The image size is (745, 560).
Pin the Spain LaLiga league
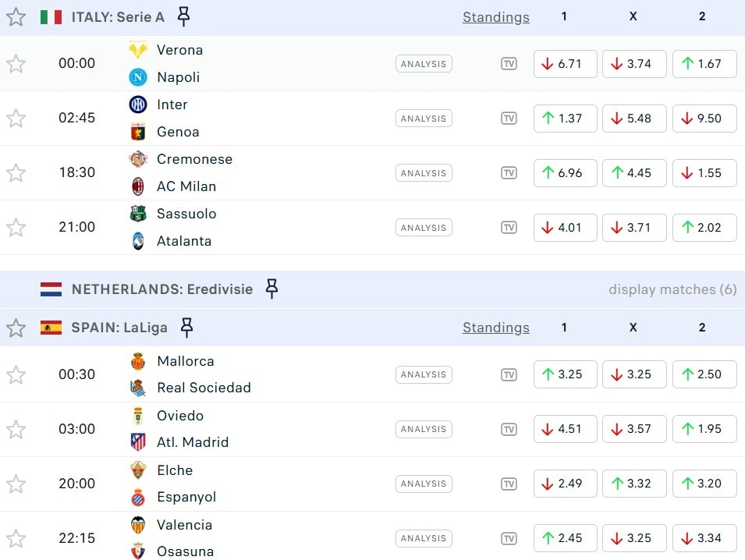(186, 328)
